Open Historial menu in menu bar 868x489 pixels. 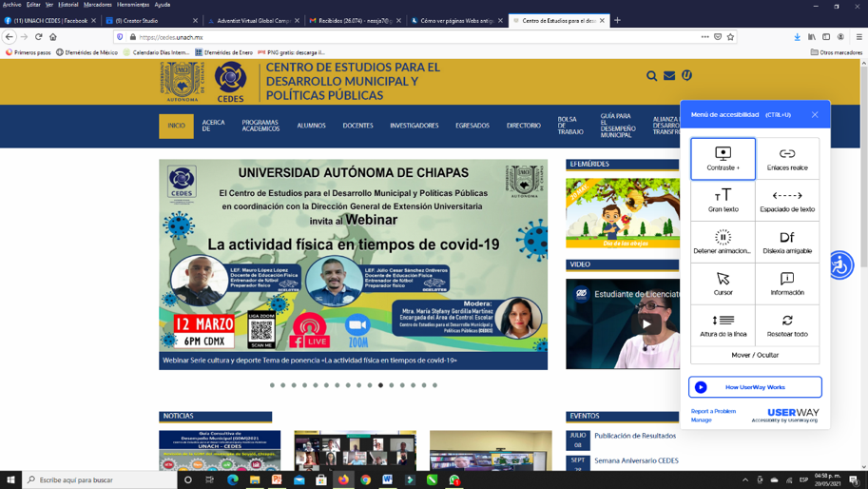[68, 5]
